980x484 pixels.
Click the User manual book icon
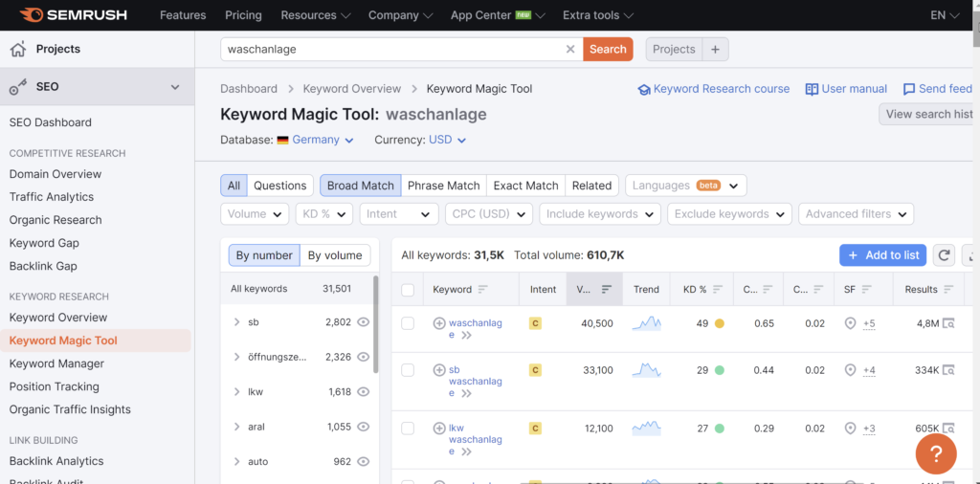coord(812,89)
